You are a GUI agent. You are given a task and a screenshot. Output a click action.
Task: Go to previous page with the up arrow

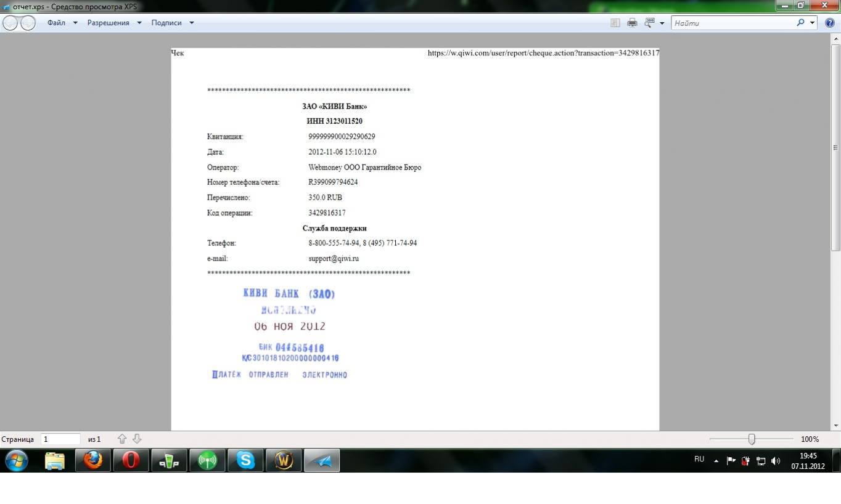click(122, 439)
